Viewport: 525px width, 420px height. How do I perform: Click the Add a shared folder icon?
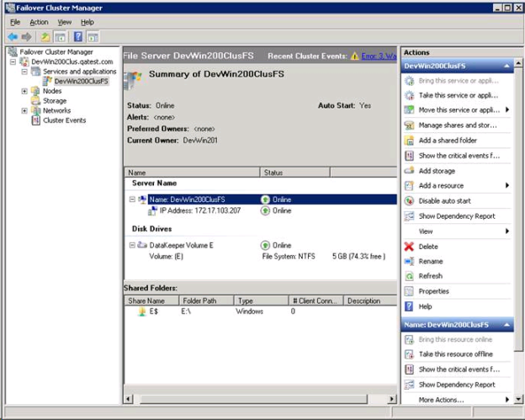click(410, 141)
